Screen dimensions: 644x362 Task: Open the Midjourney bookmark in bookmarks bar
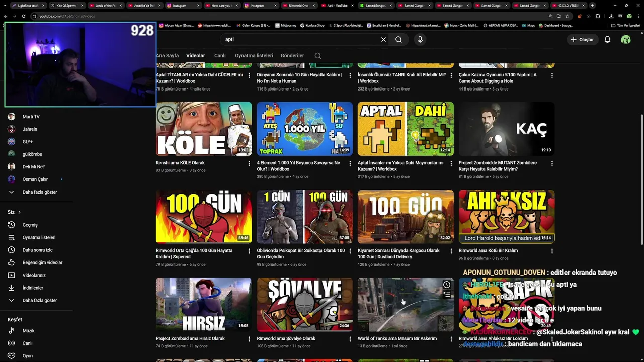point(285,25)
